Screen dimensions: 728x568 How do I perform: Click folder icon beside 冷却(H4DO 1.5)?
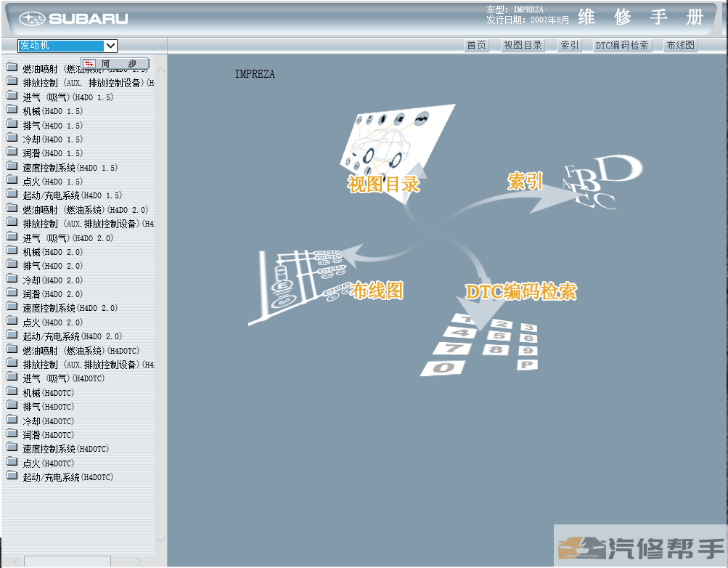[x=12, y=139]
